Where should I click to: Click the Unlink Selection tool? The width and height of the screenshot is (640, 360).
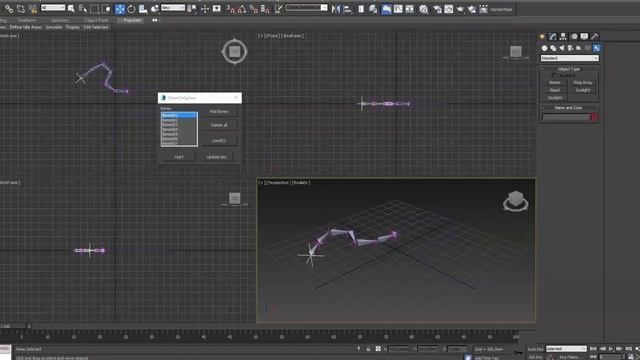21,9
